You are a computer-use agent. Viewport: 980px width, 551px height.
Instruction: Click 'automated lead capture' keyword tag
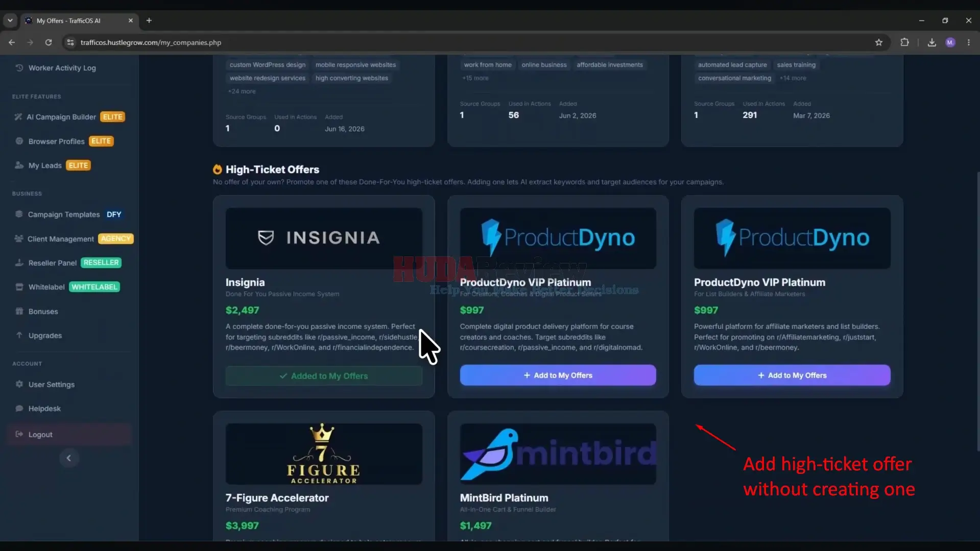pos(732,65)
